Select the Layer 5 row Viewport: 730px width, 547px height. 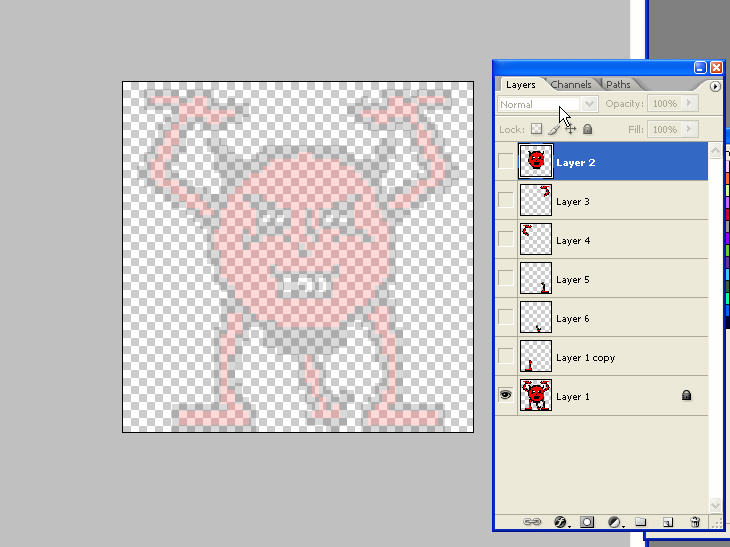click(601, 278)
